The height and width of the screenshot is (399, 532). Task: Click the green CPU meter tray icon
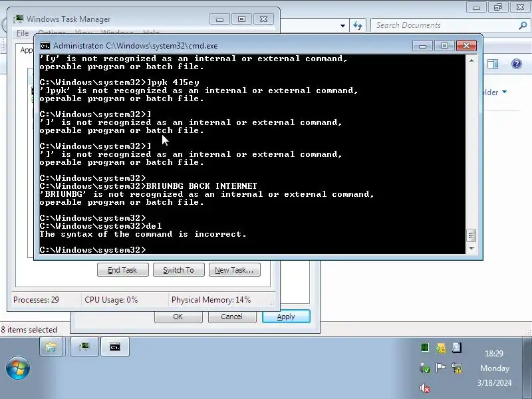click(x=424, y=347)
